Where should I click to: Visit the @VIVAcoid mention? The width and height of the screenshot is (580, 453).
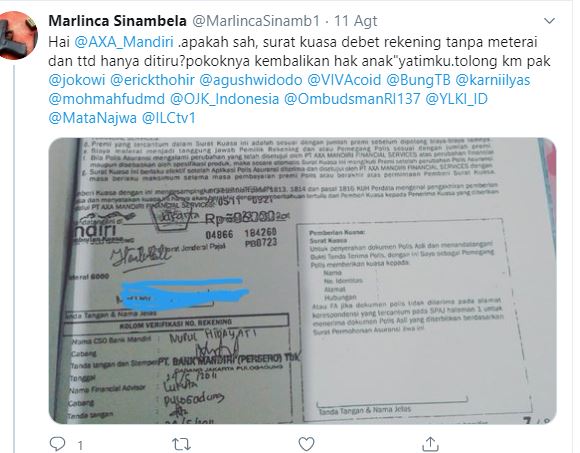click(344, 80)
